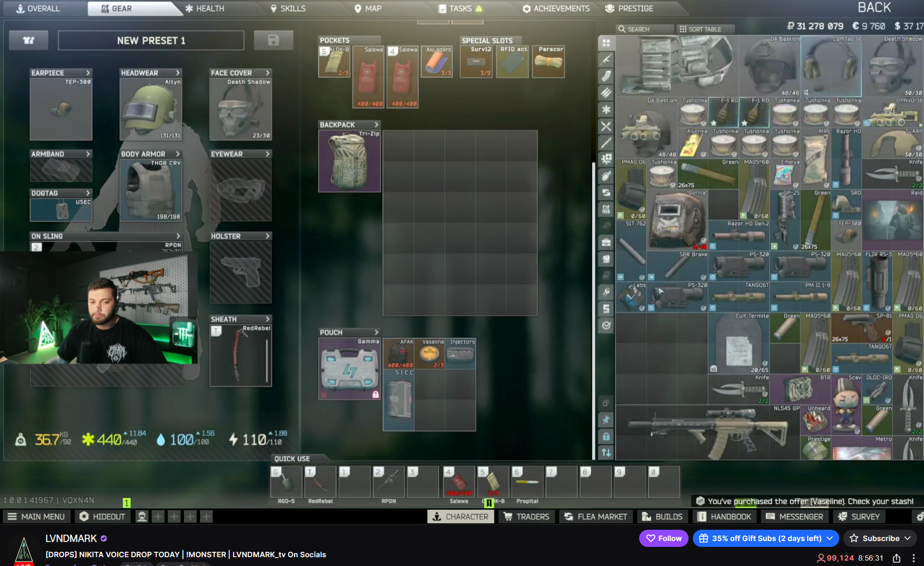Viewport: 924px width, 566px height.
Task: Open the Traders screen
Action: tap(526, 517)
